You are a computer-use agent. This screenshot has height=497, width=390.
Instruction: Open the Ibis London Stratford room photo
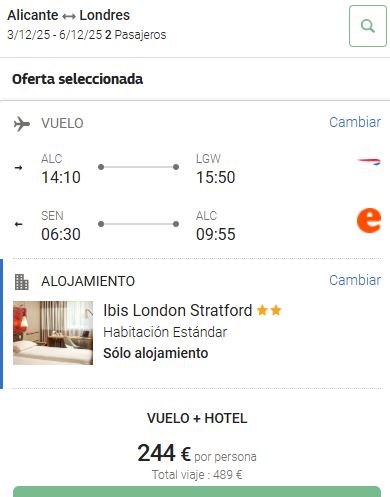point(53,333)
